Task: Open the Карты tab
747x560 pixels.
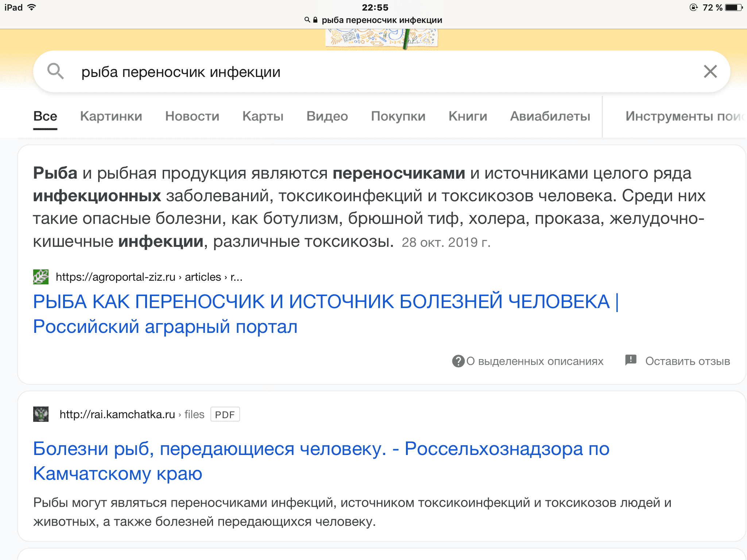Action: click(263, 116)
